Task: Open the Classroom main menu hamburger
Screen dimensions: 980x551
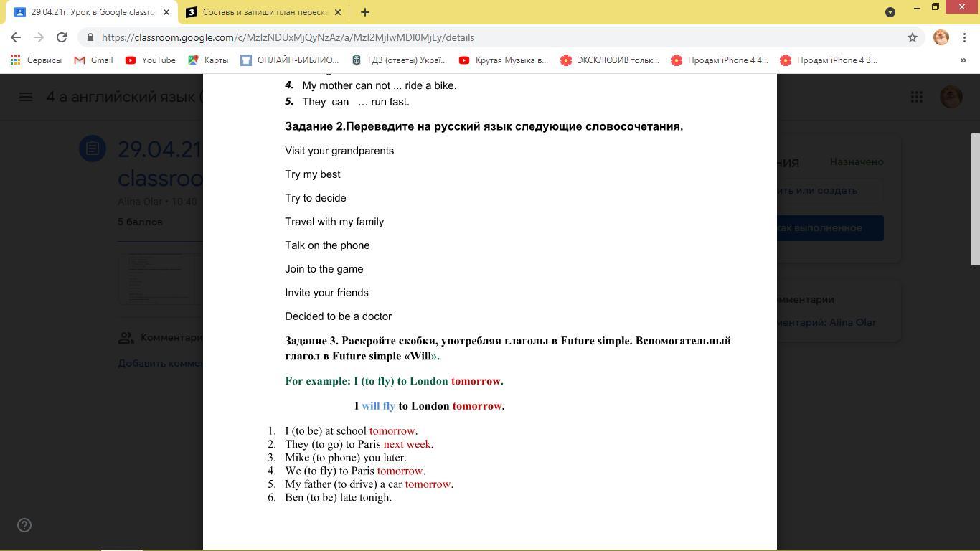Action: (26, 97)
